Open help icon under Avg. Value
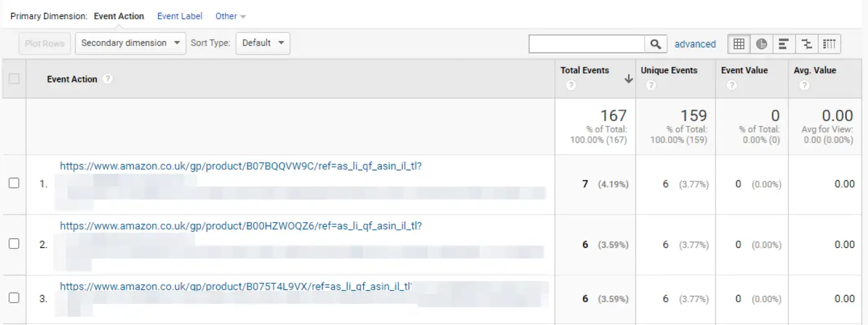The image size is (868, 325). tap(804, 86)
